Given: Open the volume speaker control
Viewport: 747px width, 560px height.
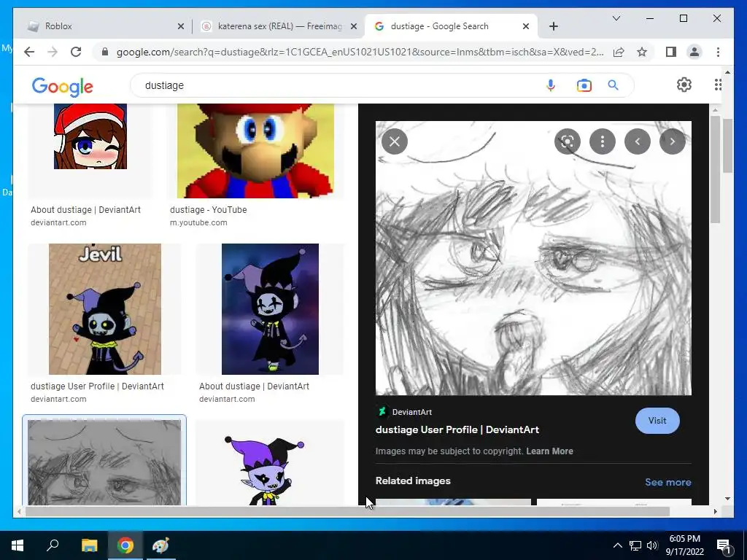Looking at the screenshot, I should [652, 545].
